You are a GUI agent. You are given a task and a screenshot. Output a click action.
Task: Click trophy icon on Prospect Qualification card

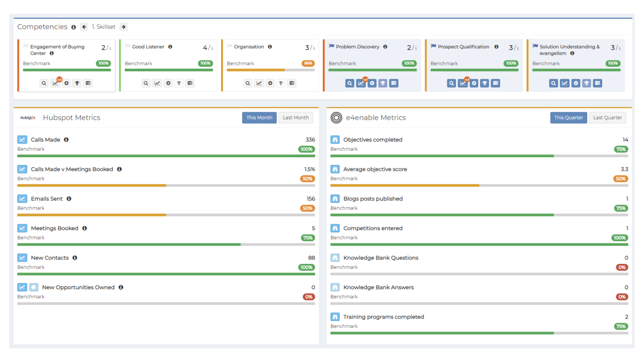485,83
